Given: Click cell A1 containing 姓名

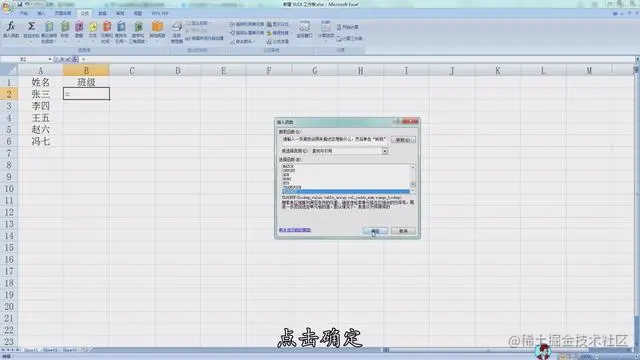Looking at the screenshot, I should coord(40,82).
